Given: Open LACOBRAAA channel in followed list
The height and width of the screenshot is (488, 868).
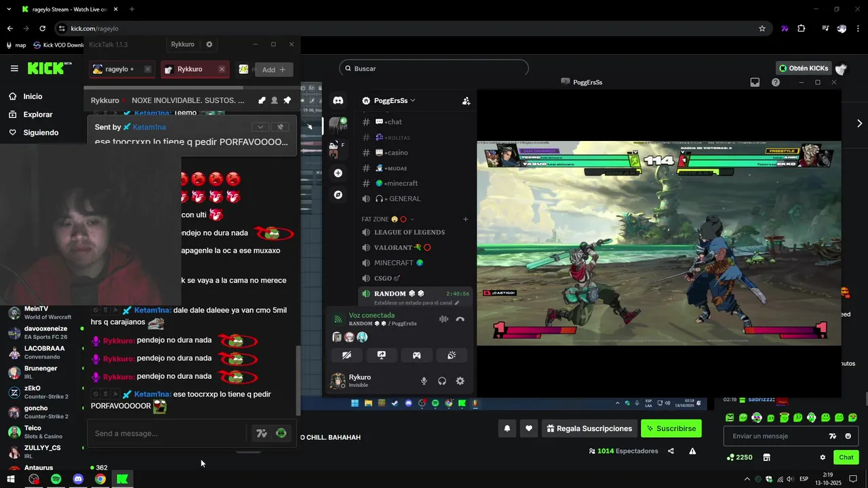Looking at the screenshot, I should [46, 352].
